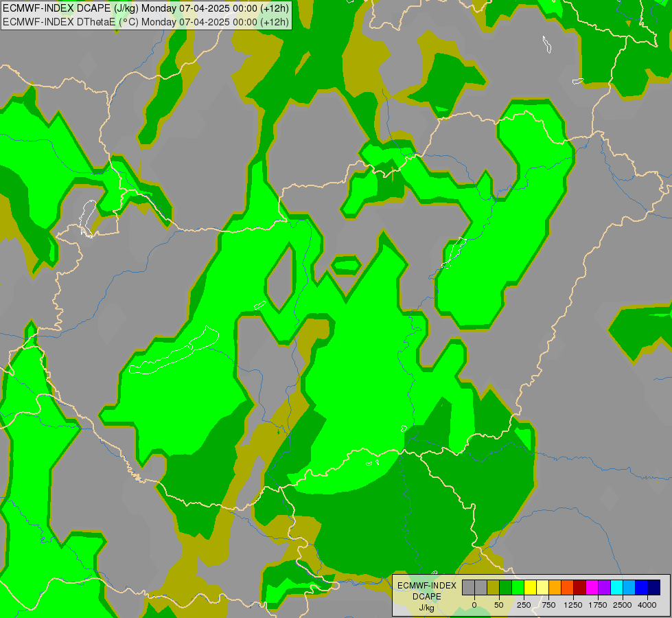Click the legend unit J/kg
The height and width of the screenshot is (618, 672).
coord(427,608)
